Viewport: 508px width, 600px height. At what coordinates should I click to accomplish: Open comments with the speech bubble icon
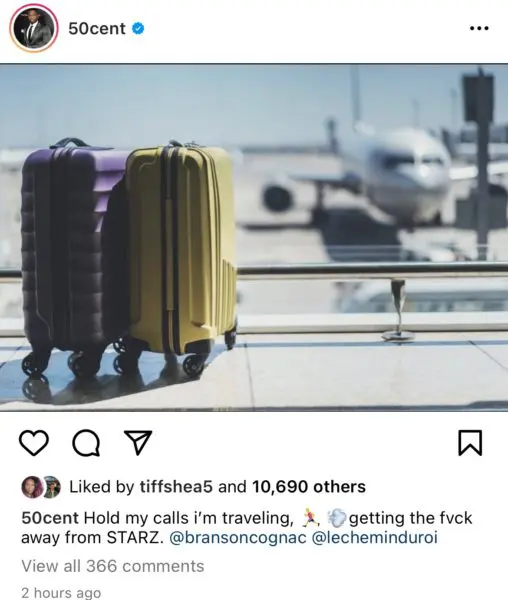point(86,443)
